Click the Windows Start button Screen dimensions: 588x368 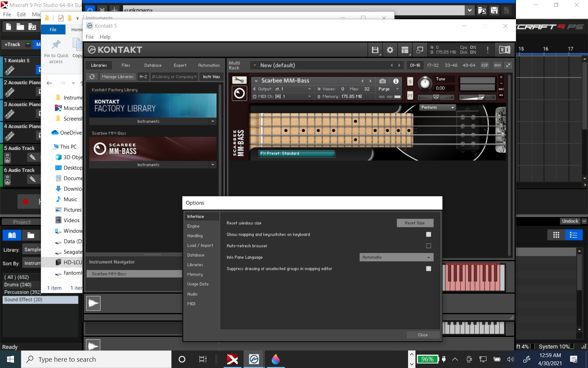coord(10,359)
